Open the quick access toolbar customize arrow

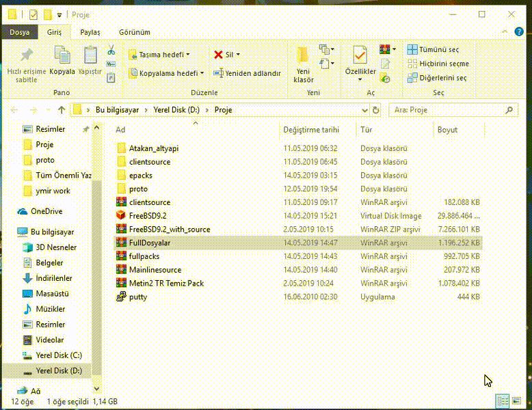59,15
